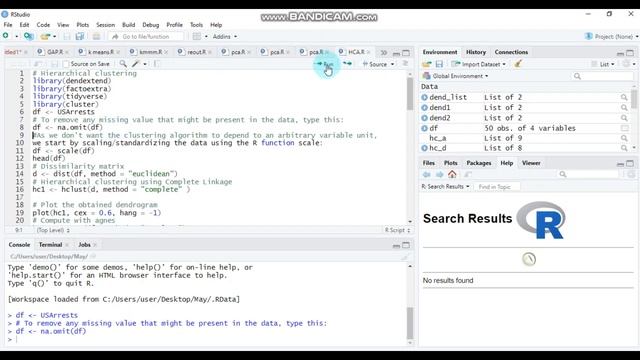The height and width of the screenshot is (360, 640).
Task: Click the Go to file/function field
Action: coord(147,36)
